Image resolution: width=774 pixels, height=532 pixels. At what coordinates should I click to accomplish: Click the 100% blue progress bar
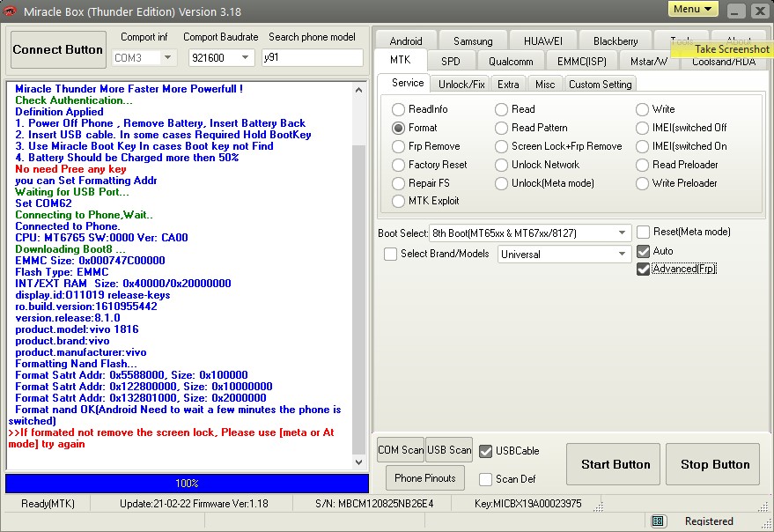[187, 484]
